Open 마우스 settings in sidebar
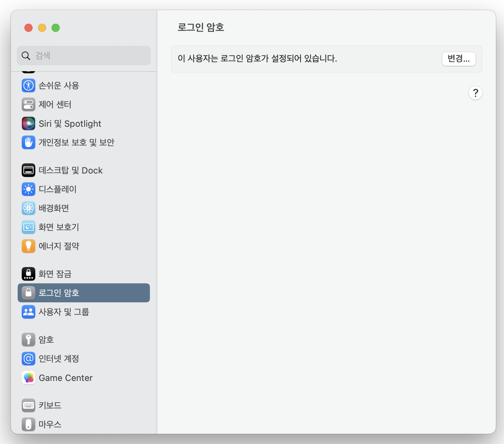The width and height of the screenshot is (504, 444). click(x=50, y=424)
